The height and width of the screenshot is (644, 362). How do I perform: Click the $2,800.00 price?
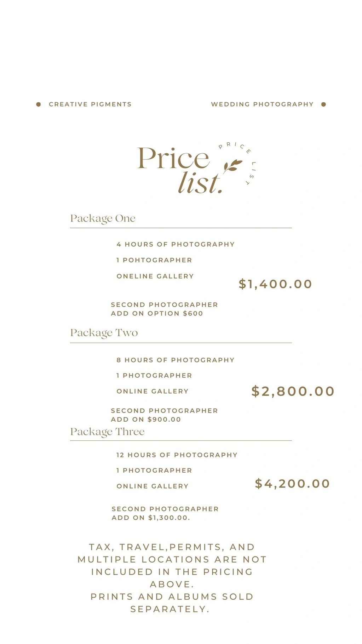[293, 391]
